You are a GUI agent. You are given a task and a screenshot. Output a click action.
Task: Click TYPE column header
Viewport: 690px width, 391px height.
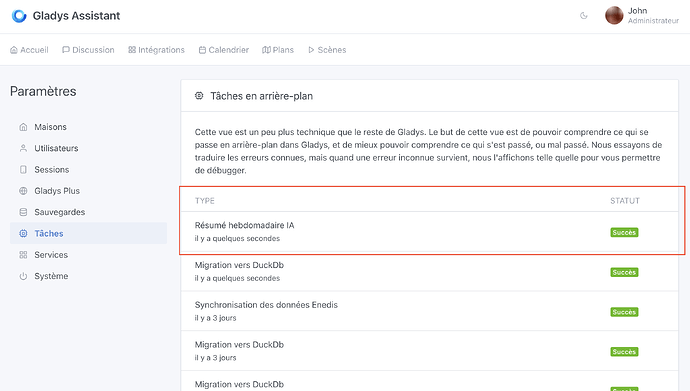pos(205,201)
